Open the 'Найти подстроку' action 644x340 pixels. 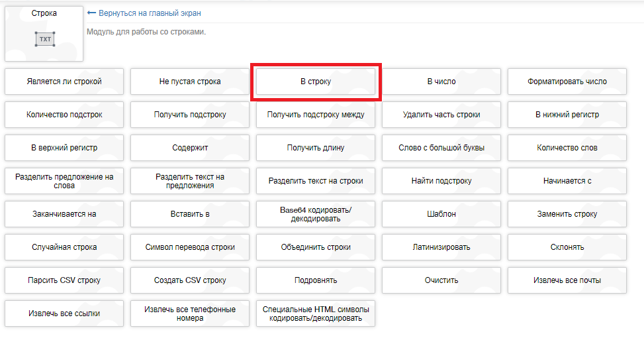coord(441,181)
